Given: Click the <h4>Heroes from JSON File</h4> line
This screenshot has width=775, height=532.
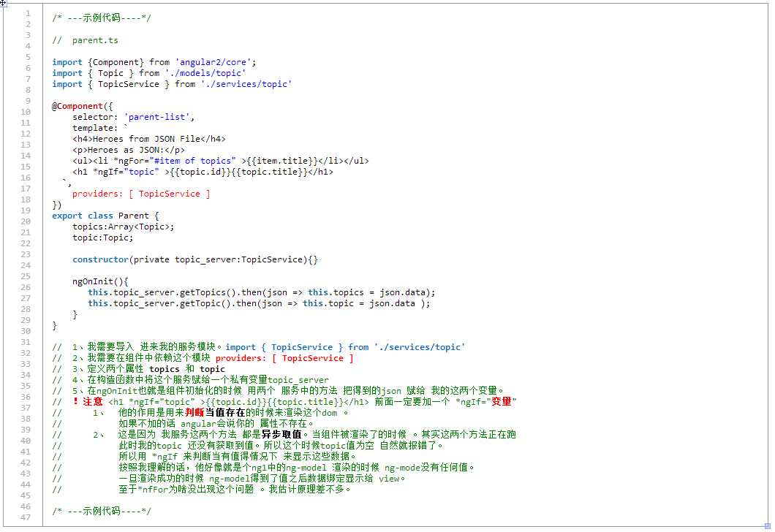Looking at the screenshot, I should pos(148,139).
